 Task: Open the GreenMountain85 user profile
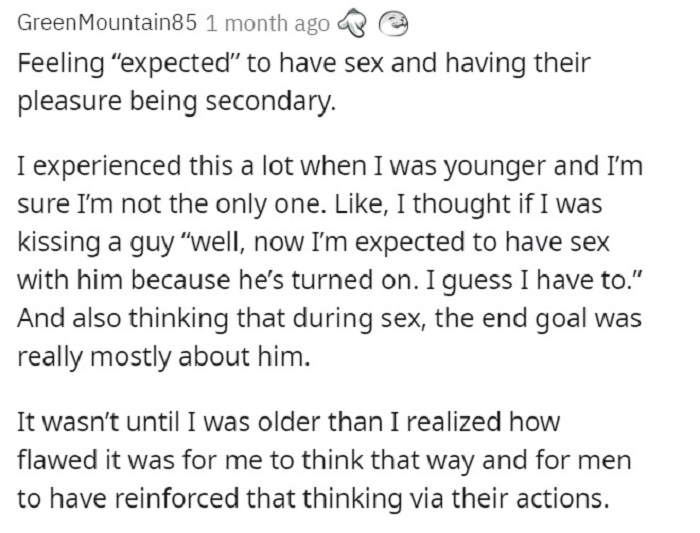[107, 23]
